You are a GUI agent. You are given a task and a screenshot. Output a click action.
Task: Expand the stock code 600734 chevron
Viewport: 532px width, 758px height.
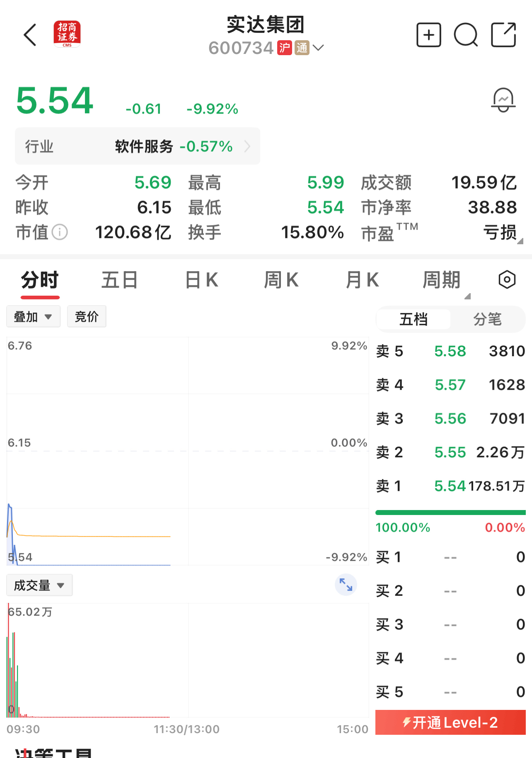click(318, 48)
